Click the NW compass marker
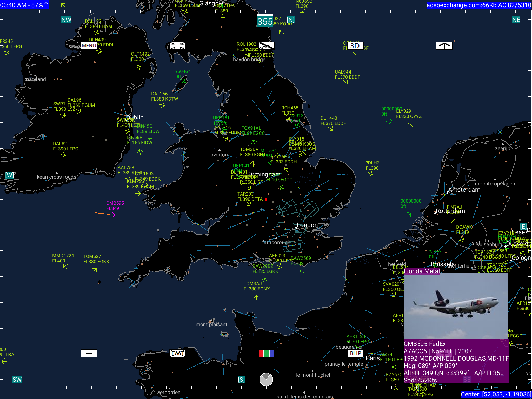532x399 pixels. point(66,20)
